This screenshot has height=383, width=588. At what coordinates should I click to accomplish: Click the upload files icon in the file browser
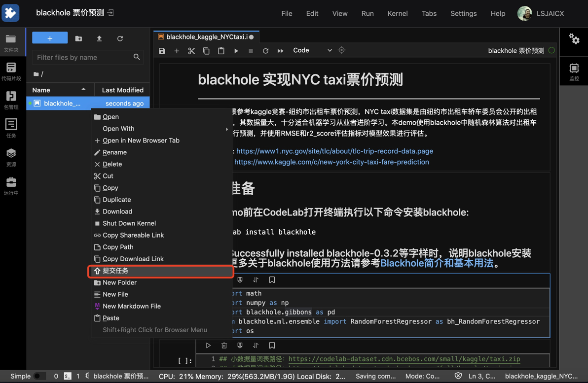99,38
